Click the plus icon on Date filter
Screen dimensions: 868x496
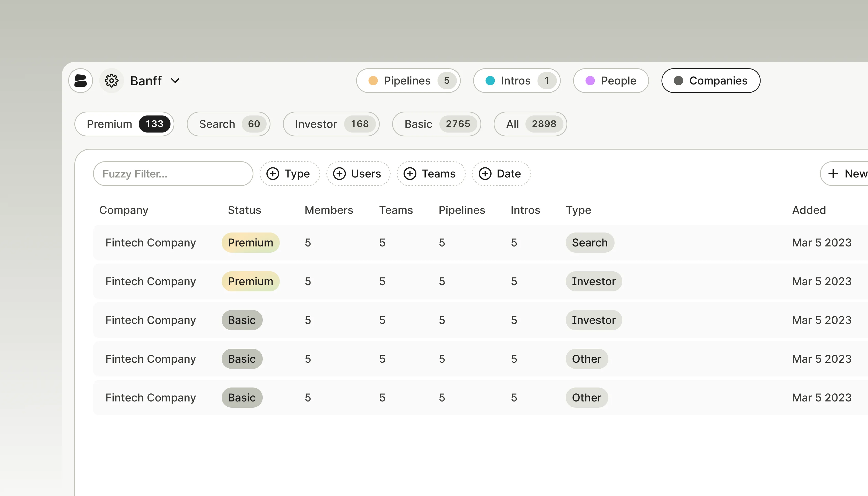485,174
